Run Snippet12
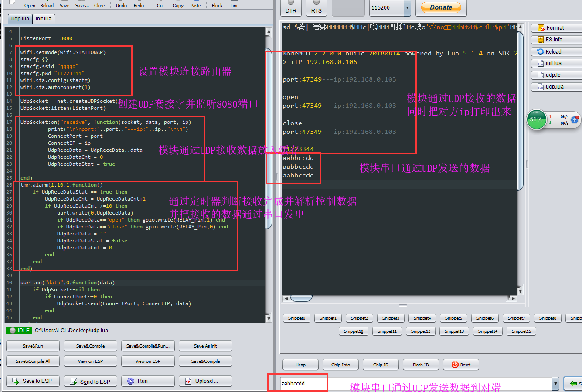This screenshot has height=392, width=582. pos(421,331)
